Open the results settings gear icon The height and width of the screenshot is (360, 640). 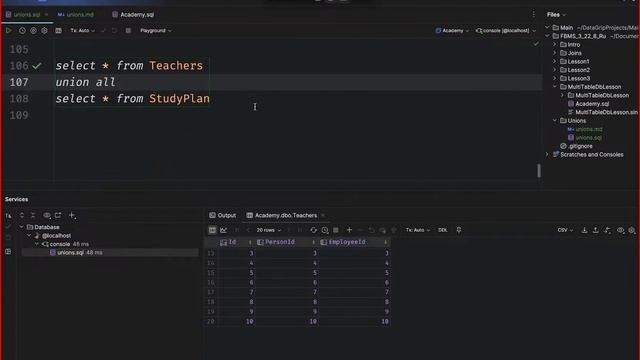pyautogui.click(x=632, y=230)
